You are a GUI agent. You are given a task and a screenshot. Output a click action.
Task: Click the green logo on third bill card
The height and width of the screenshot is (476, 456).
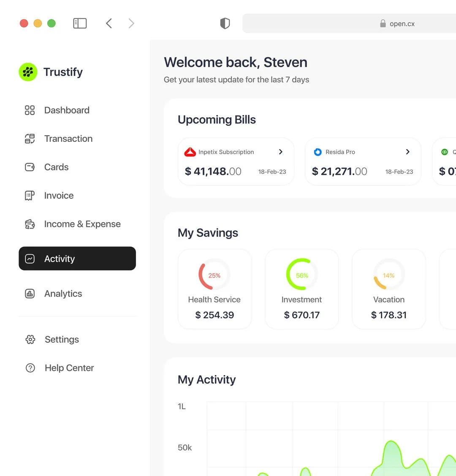(x=445, y=152)
